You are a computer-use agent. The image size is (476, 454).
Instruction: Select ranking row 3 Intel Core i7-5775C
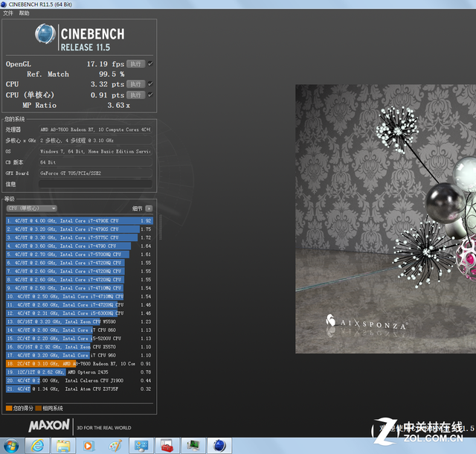pyautogui.click(x=80, y=237)
